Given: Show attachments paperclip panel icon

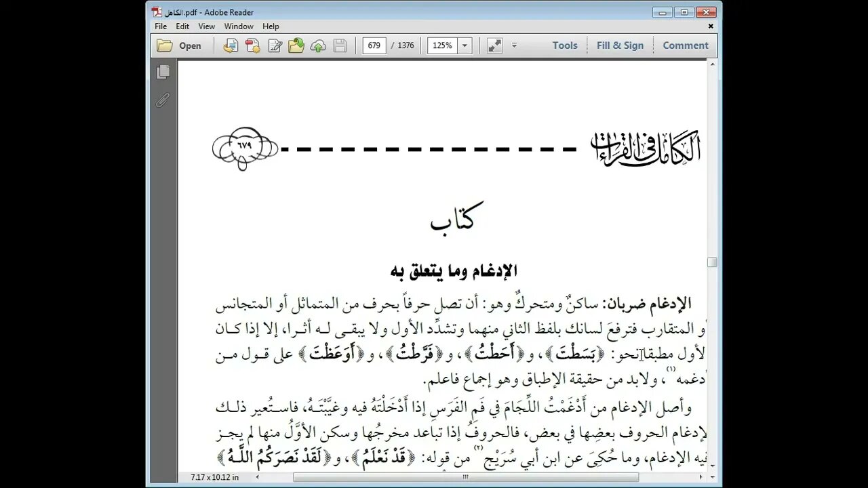Looking at the screenshot, I should pyautogui.click(x=163, y=100).
